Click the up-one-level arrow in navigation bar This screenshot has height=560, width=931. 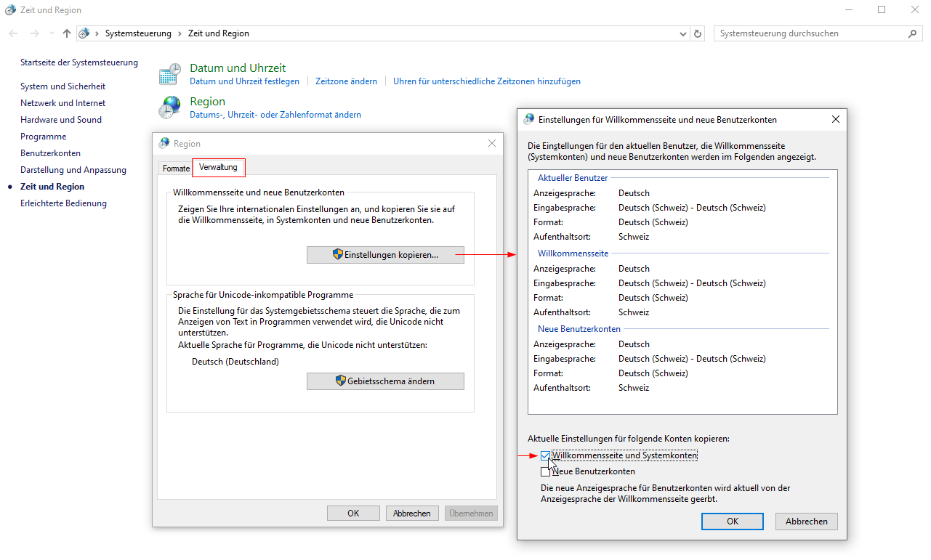(67, 33)
